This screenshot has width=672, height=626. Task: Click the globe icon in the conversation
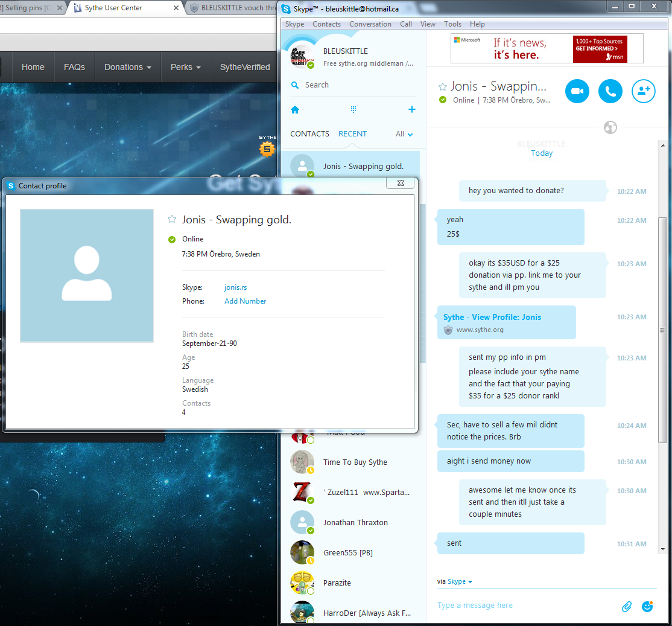[610, 127]
